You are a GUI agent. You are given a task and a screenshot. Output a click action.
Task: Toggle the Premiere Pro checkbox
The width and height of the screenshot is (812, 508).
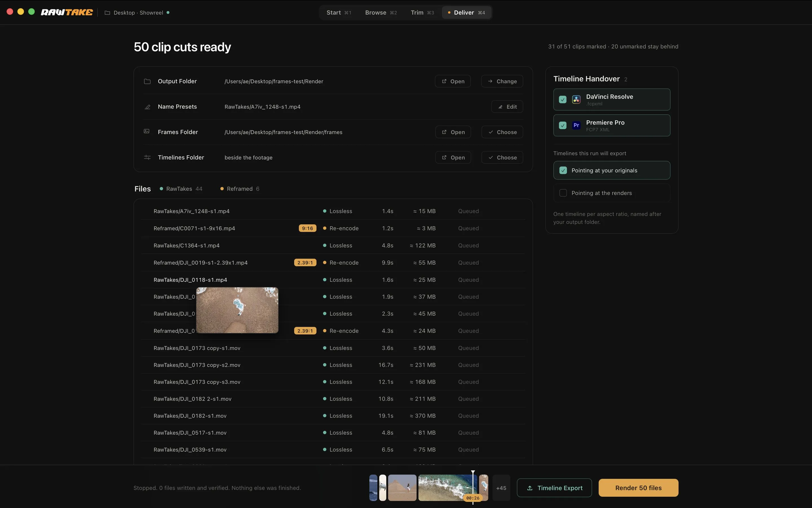[563, 125]
